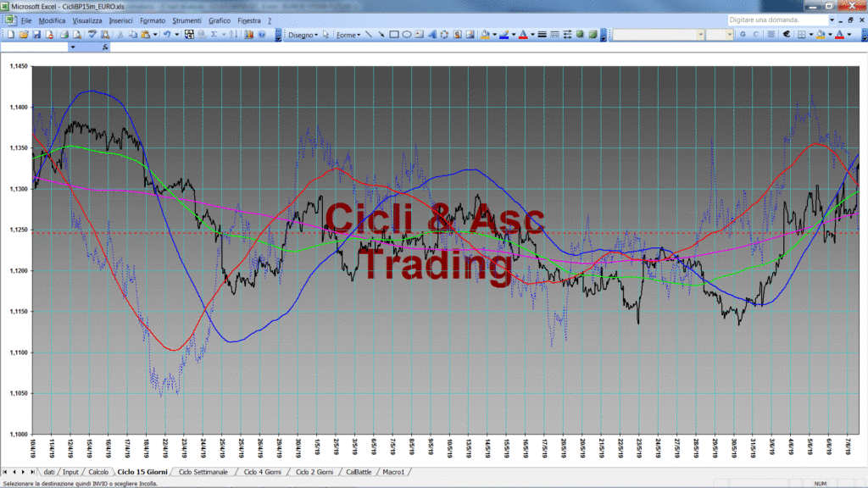Click the Help question mark icon in the toolbar

262,35
